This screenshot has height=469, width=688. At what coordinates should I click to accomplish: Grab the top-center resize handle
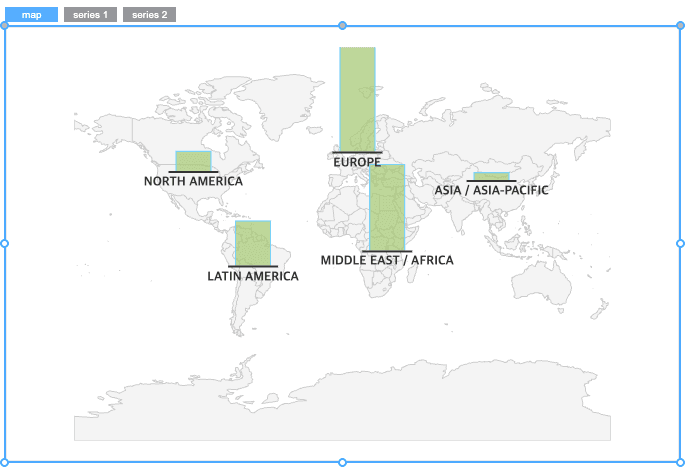pos(343,25)
